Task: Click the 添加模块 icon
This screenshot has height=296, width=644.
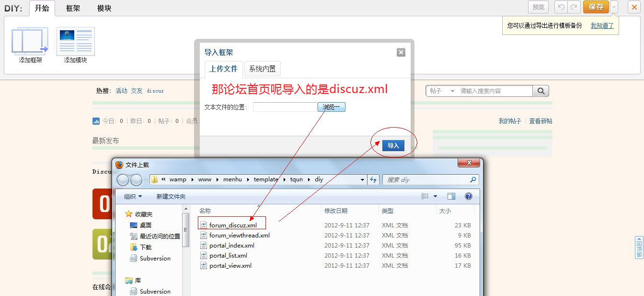Action: 76,42
